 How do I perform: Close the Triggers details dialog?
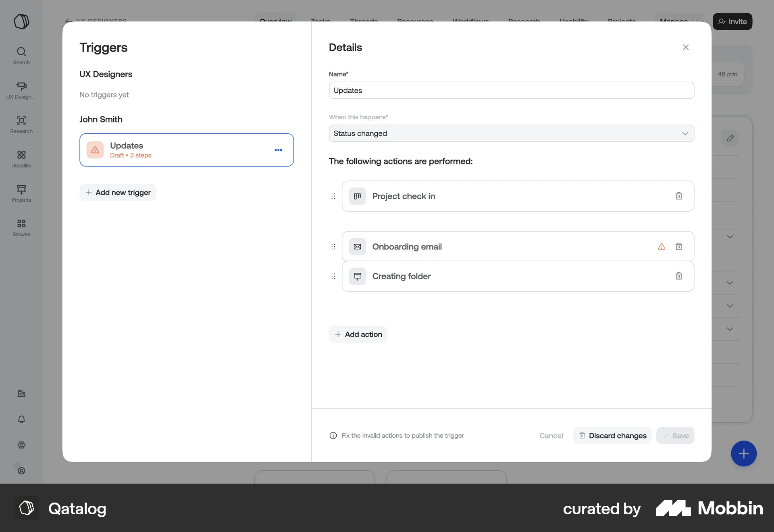(x=685, y=48)
